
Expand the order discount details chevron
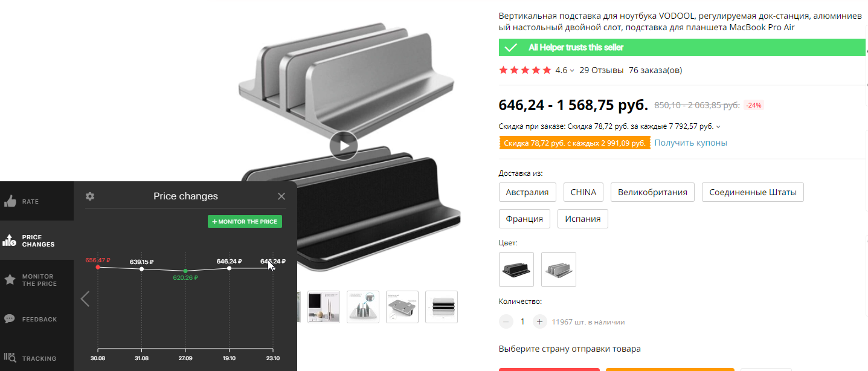pos(718,127)
